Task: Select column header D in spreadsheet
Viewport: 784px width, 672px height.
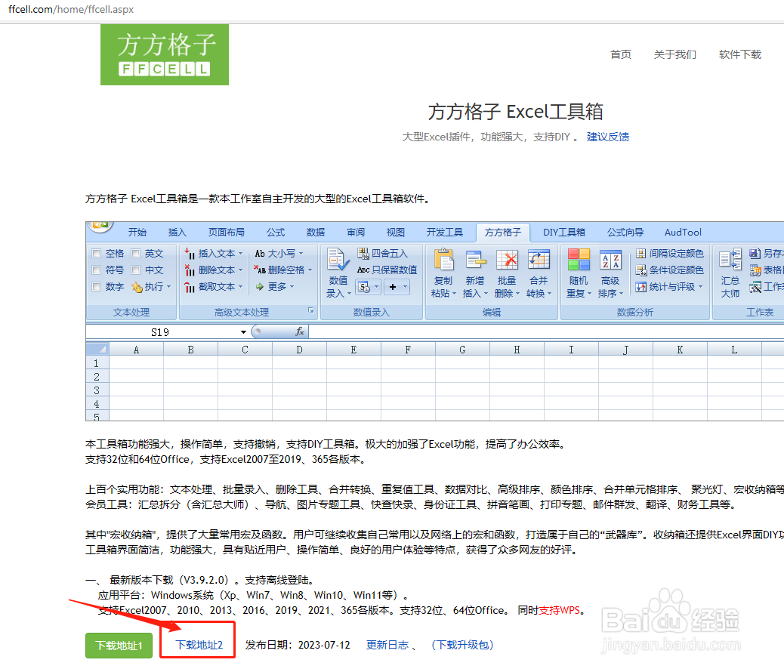Action: (x=299, y=350)
